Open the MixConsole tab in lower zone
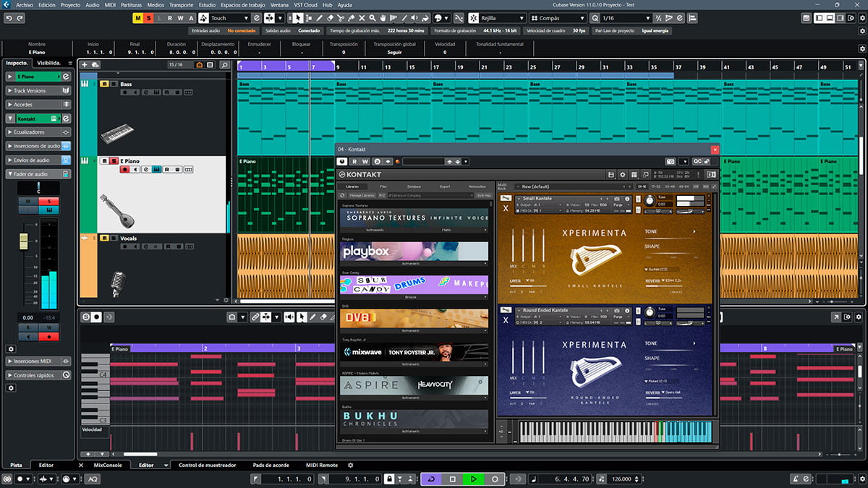868x488 pixels. [x=107, y=465]
